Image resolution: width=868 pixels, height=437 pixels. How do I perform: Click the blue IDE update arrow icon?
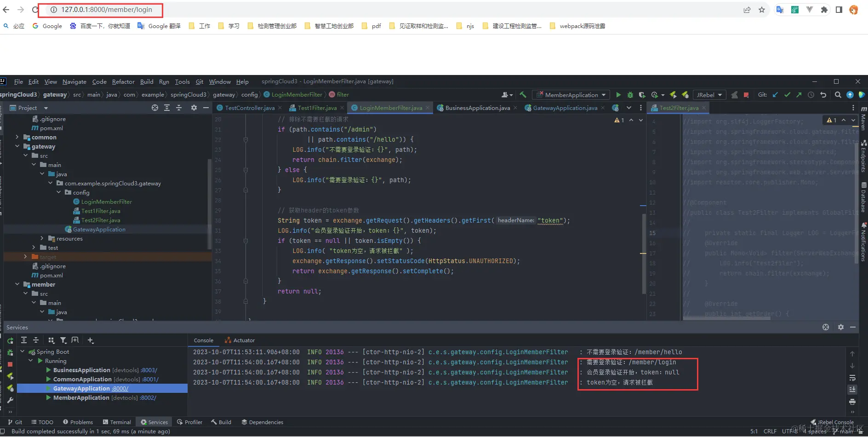coord(850,95)
